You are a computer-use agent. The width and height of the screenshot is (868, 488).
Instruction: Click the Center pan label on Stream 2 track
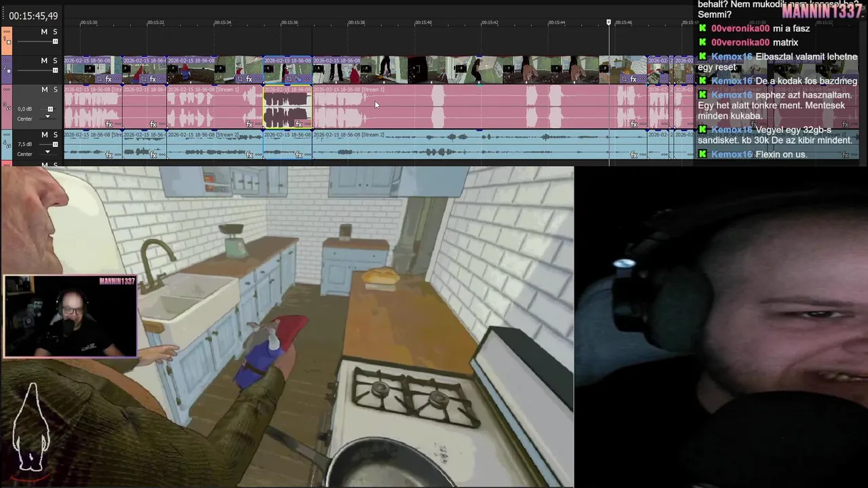(x=24, y=154)
